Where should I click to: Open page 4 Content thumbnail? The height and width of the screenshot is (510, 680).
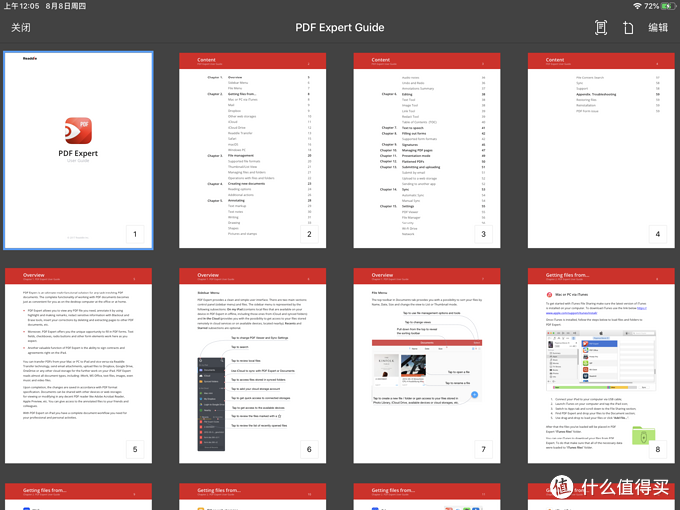pos(601,150)
